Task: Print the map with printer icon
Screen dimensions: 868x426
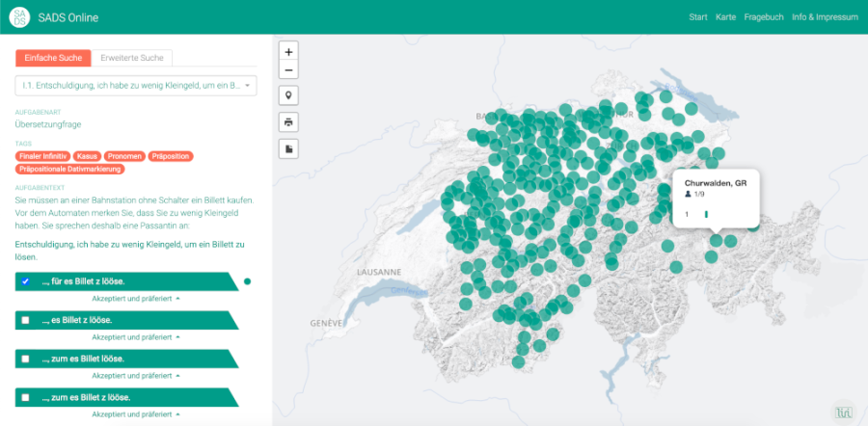Action: tap(288, 121)
